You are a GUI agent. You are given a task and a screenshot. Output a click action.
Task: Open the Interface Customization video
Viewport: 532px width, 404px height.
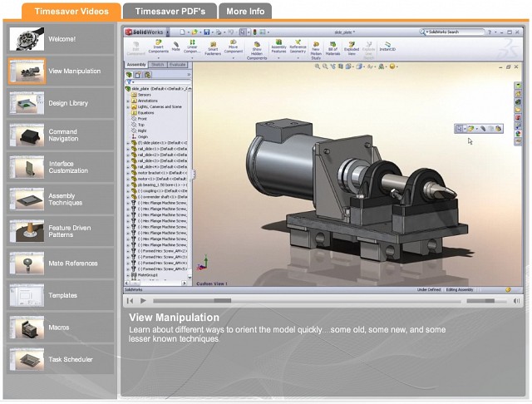[61, 167]
